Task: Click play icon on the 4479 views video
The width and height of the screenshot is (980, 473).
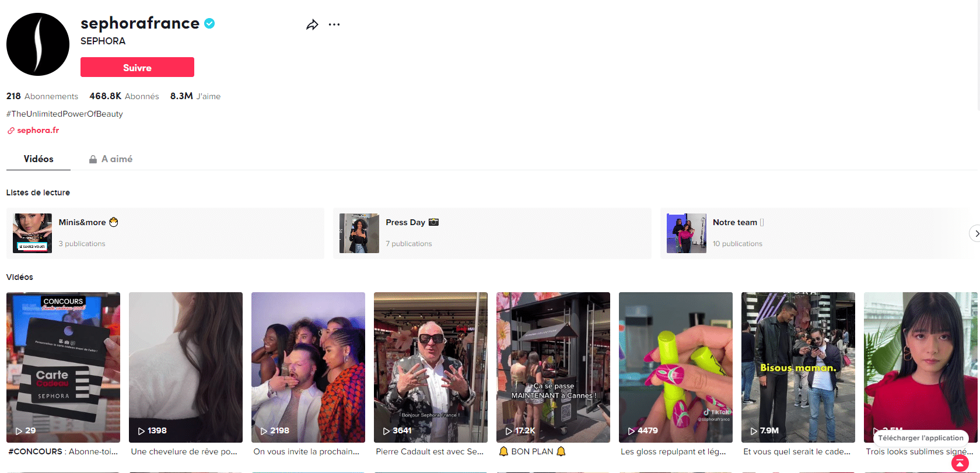Action: click(631, 431)
